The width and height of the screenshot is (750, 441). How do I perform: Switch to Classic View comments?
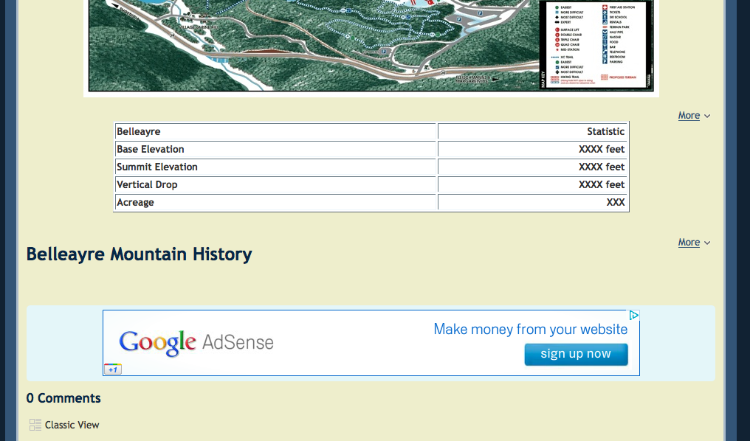pos(71,425)
